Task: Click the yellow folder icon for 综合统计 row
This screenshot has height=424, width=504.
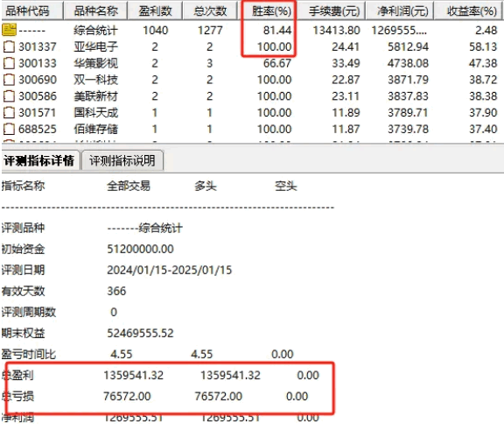Action: (x=9, y=31)
